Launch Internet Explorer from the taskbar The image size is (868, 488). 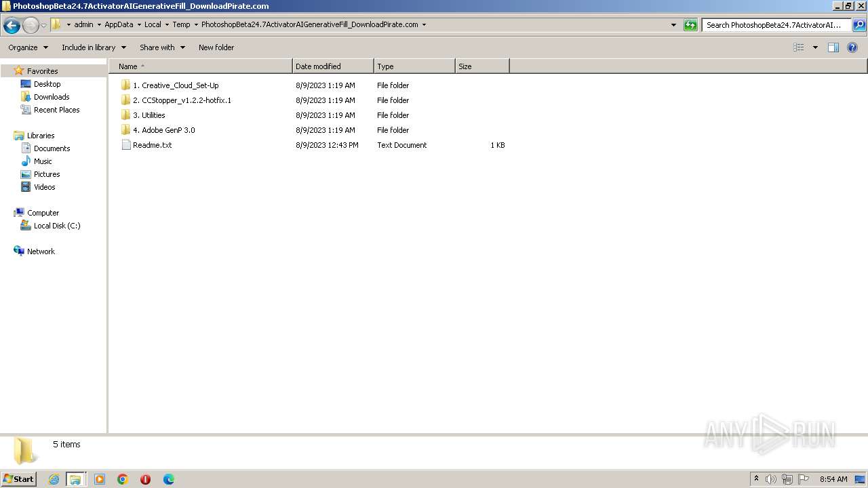(x=54, y=479)
